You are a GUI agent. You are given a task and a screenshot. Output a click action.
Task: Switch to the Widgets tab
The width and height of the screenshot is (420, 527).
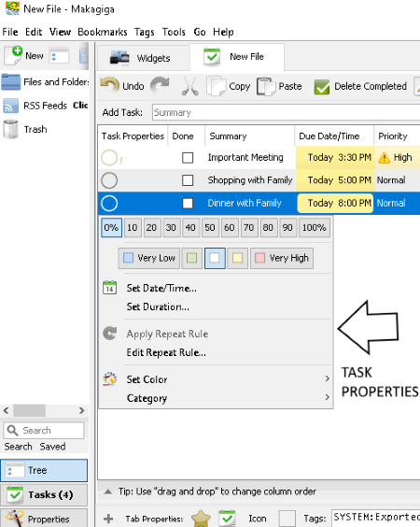144,58
